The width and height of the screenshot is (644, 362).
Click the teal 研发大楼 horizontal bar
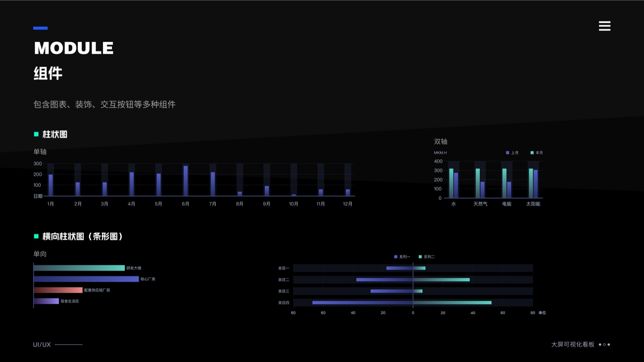(79, 268)
